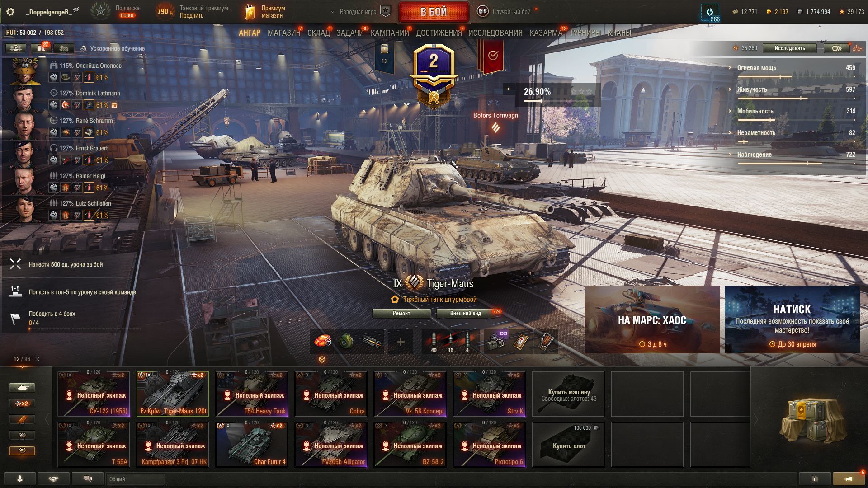Open the 40-round standard shell ammo slot
This screenshot has height=488, width=868.
coord(434,342)
